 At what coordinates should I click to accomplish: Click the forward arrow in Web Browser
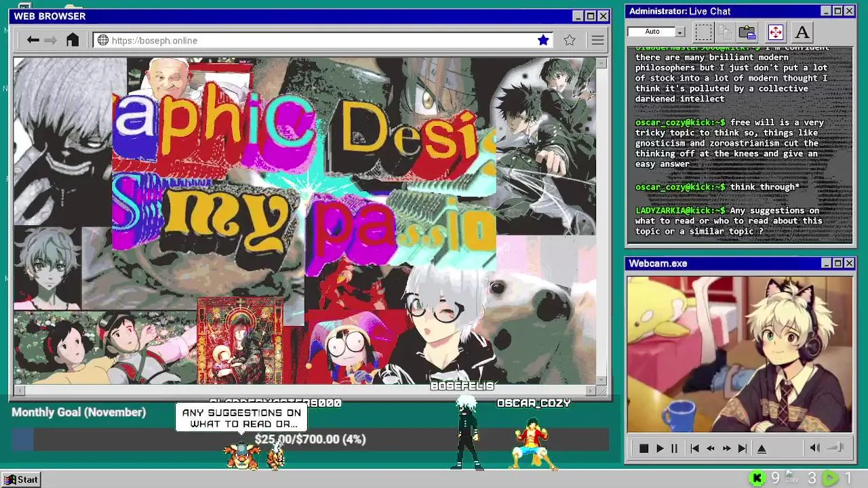tap(51, 40)
